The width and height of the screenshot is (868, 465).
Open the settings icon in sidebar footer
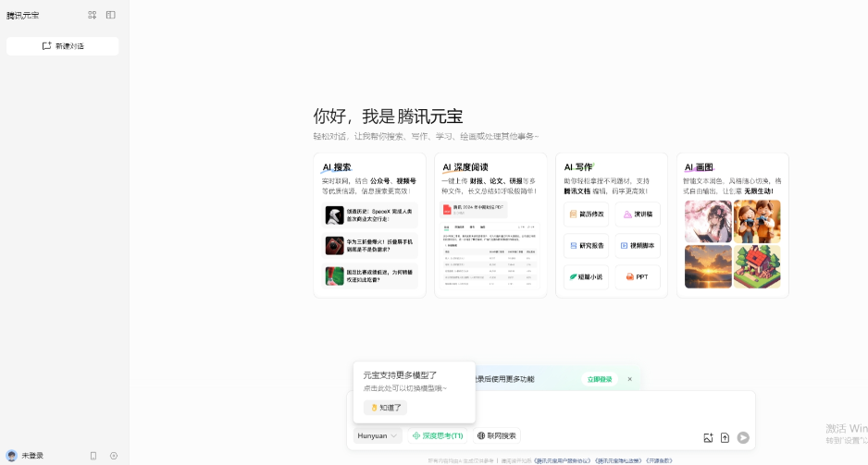114,456
